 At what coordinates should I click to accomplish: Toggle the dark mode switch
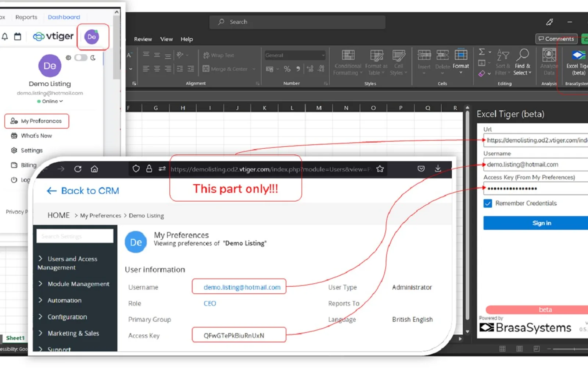81,57
